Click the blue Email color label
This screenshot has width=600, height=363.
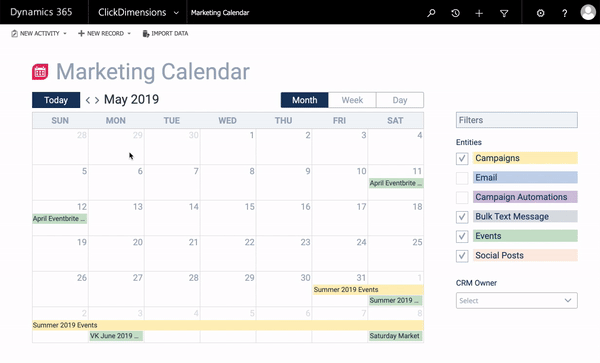[x=525, y=177]
